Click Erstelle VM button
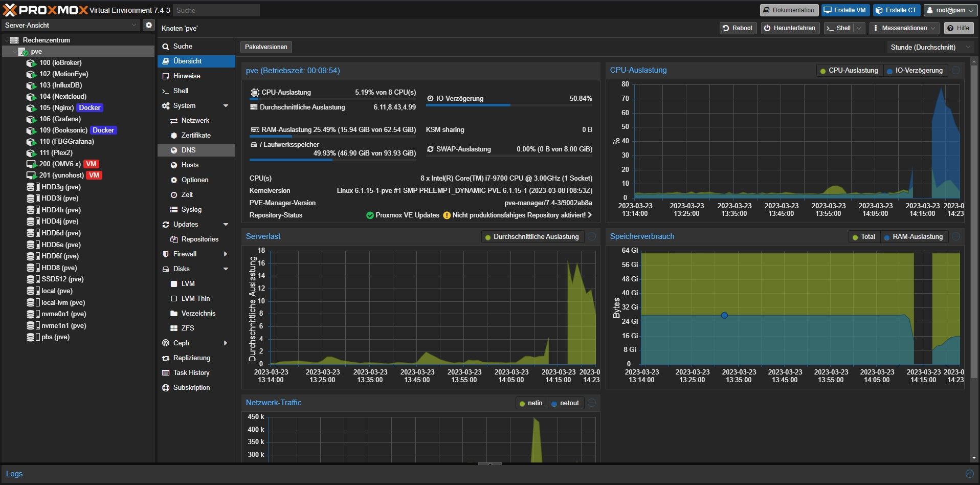Screen dimensions: 980x485 click(845, 10)
